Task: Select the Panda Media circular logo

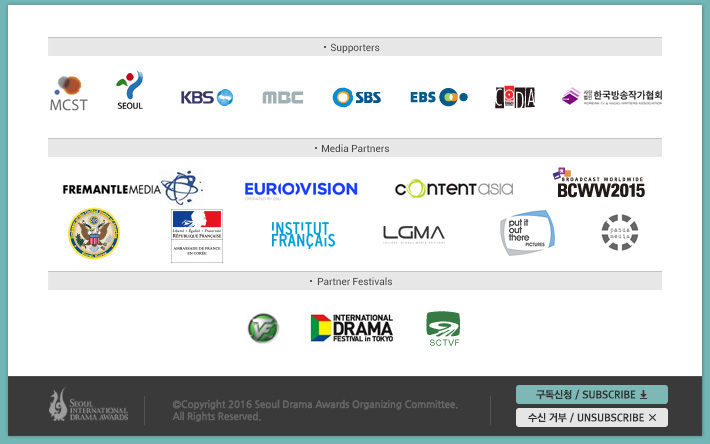Action: click(620, 232)
